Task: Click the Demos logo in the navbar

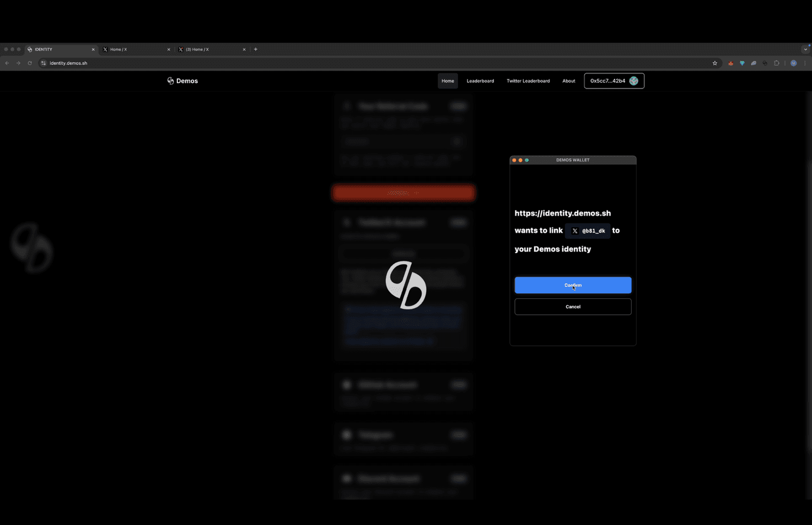Action: click(182, 81)
